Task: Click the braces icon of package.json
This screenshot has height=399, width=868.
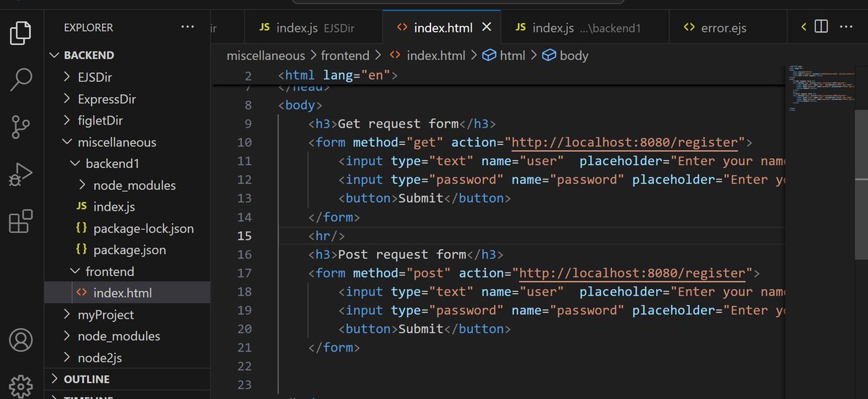Action: 81,250
